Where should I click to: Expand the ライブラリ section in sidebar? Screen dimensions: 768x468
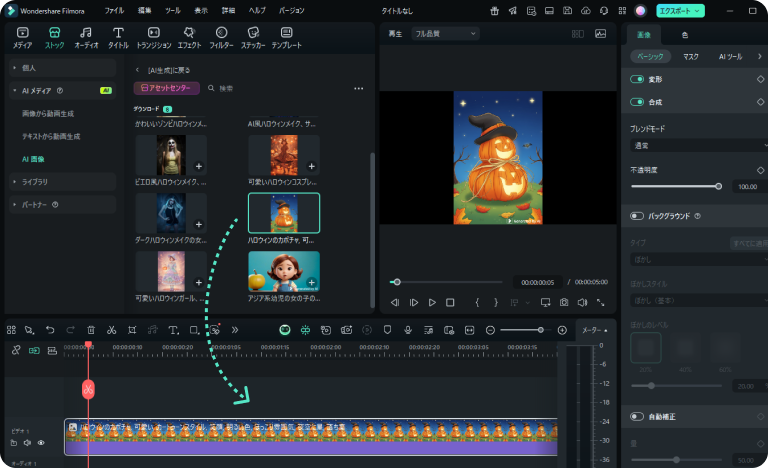pyautogui.click(x=36, y=181)
